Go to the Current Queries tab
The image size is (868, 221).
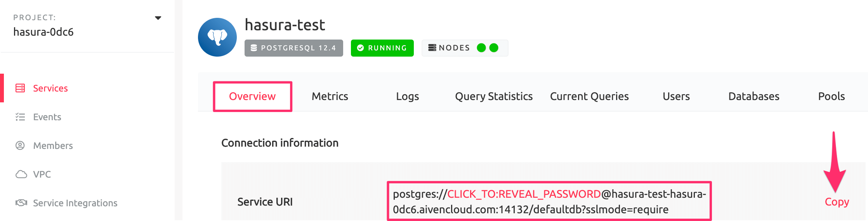coord(589,97)
